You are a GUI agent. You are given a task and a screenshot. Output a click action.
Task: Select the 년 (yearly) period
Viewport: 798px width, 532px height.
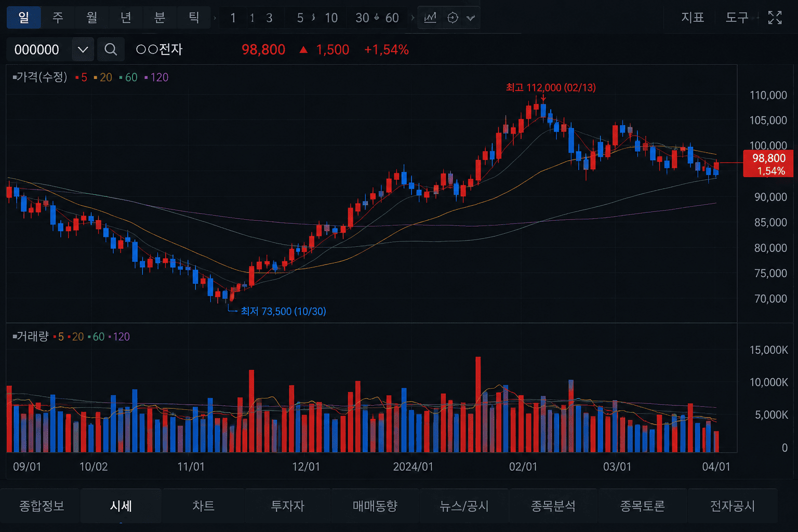click(126, 18)
